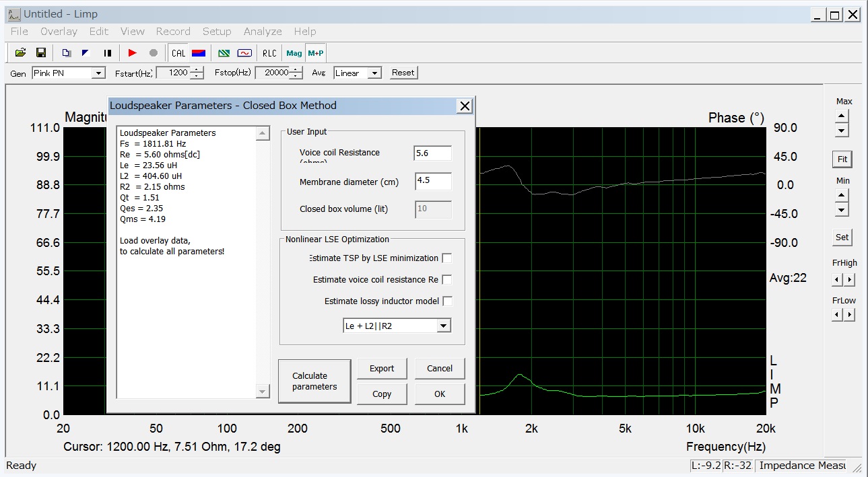The height and width of the screenshot is (477, 868).
Task: Check Estimate voice coil resistance Re
Action: [x=446, y=280]
